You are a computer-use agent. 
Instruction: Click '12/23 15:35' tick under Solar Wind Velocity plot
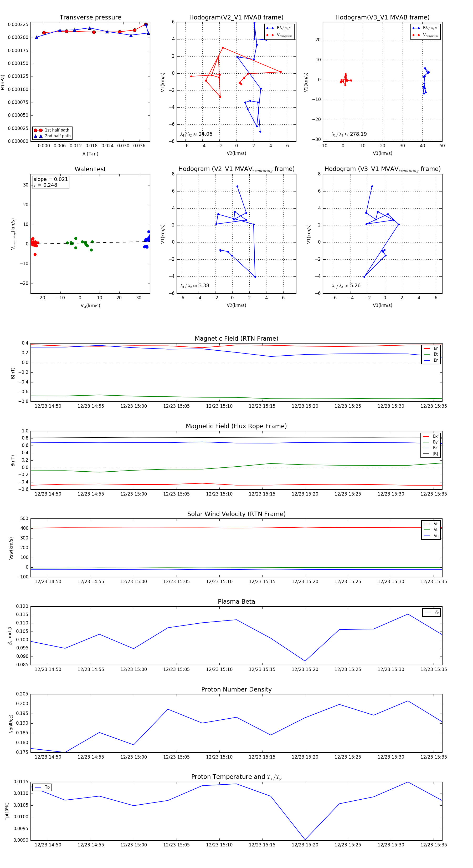pos(434,581)
